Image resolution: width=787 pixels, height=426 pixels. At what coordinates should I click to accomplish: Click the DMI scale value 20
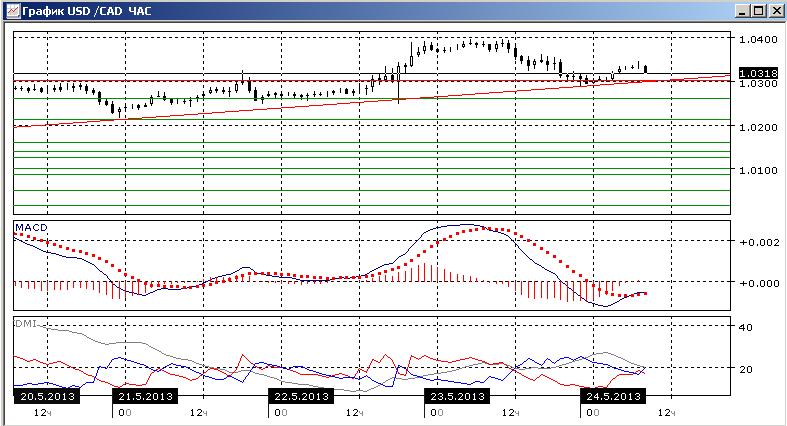click(x=746, y=369)
